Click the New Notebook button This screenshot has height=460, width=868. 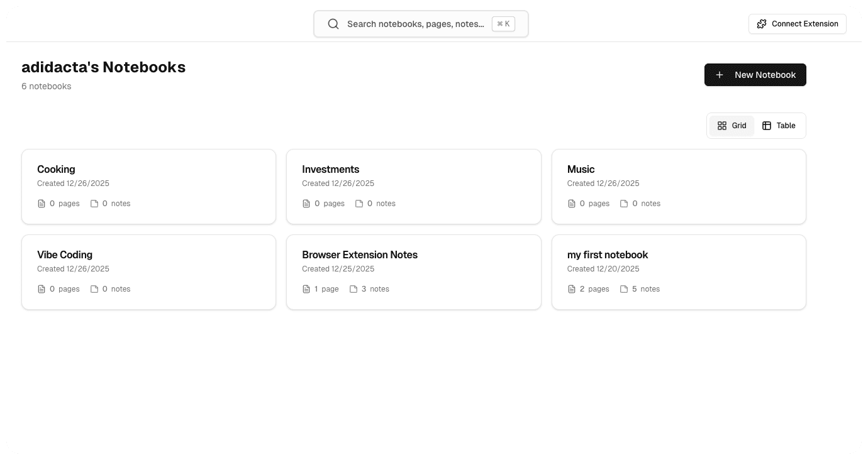point(755,75)
